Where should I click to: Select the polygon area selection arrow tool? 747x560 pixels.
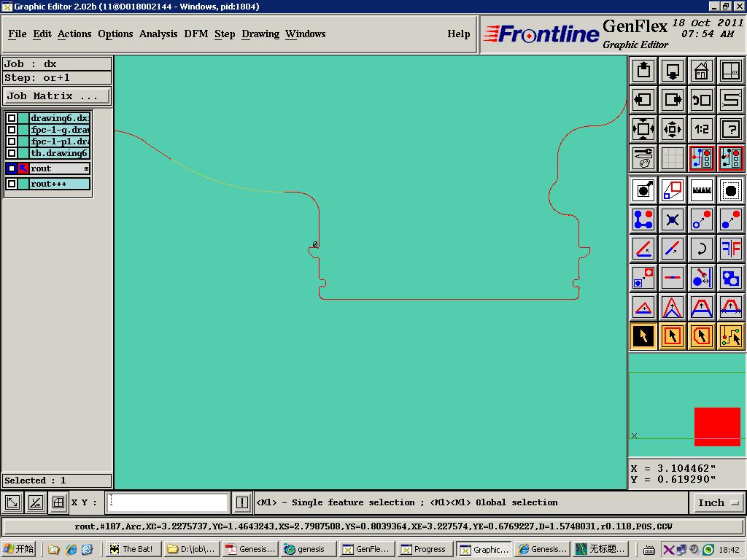pyautogui.click(x=702, y=336)
